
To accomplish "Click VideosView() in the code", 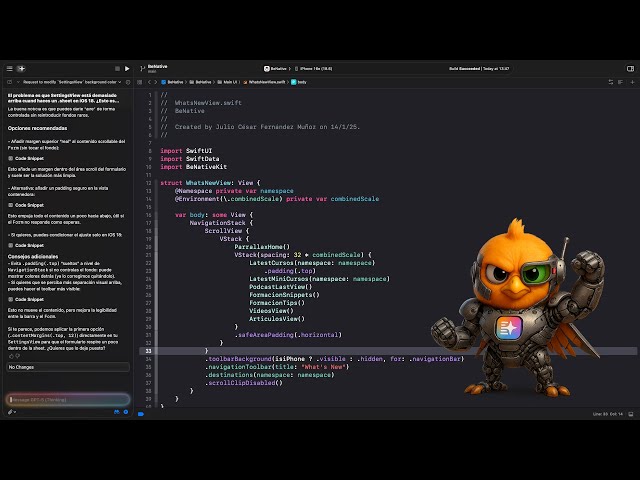I will click(271, 311).
